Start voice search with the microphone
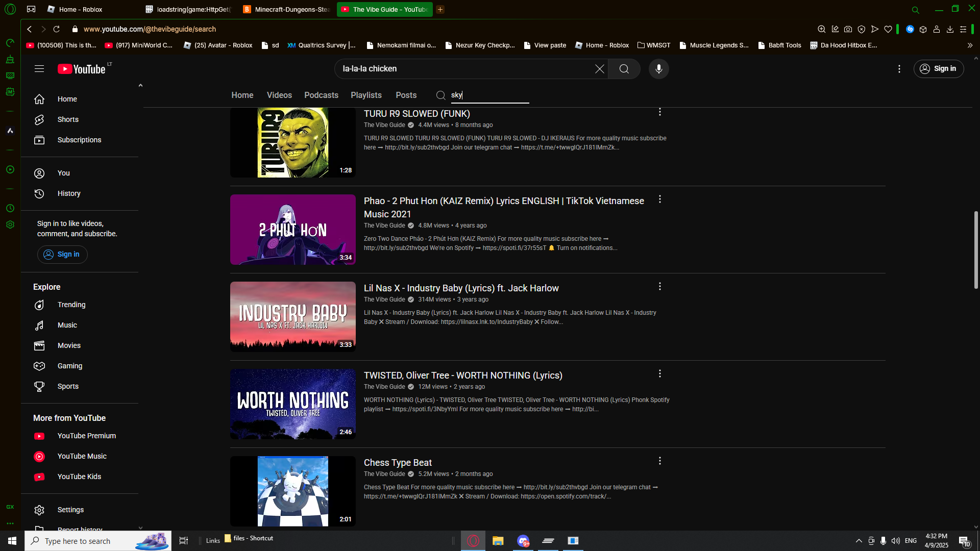The image size is (980, 551). (x=659, y=69)
